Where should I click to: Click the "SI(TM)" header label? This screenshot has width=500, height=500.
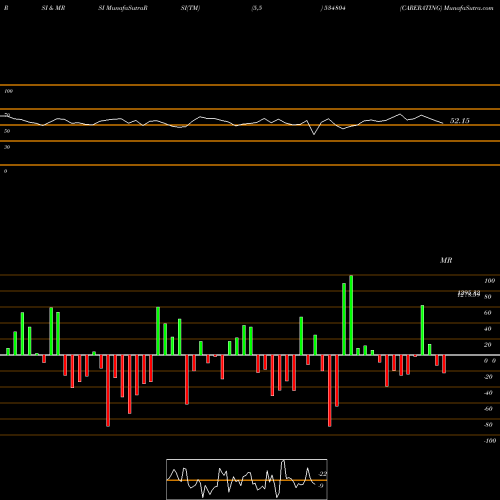[x=190, y=8]
